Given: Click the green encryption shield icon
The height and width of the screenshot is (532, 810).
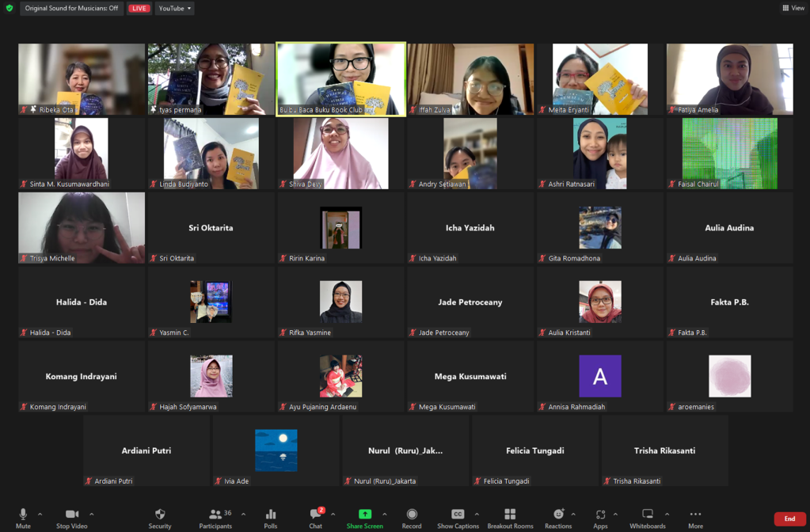Looking at the screenshot, I should tap(10, 9).
